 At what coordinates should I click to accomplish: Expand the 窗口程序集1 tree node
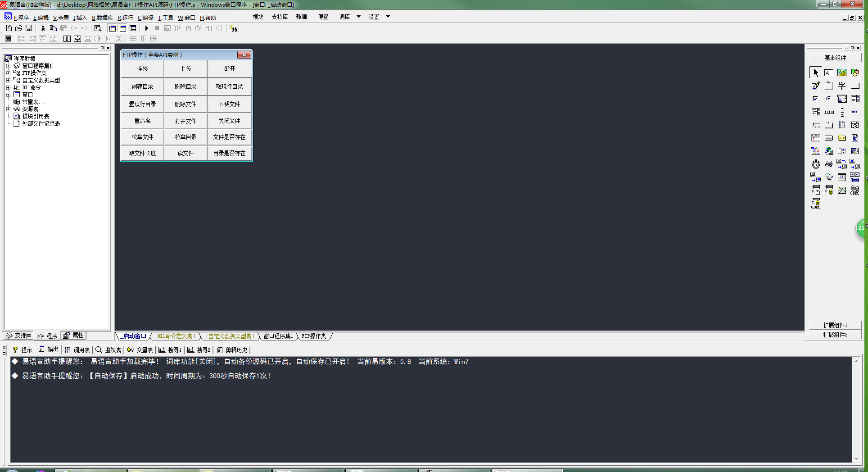coord(8,66)
